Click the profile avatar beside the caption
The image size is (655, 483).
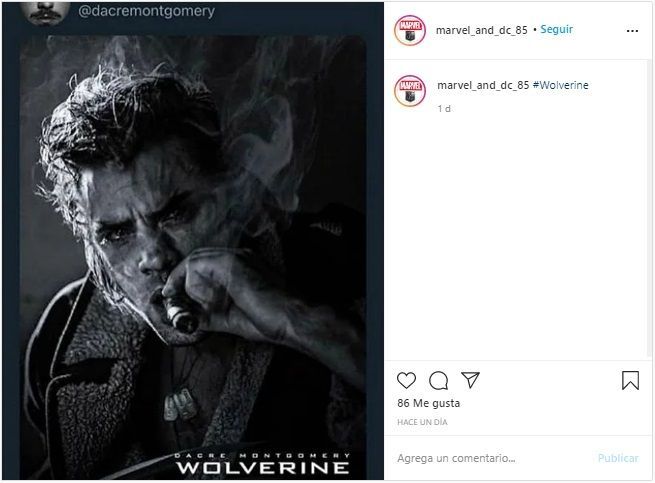[x=411, y=86]
